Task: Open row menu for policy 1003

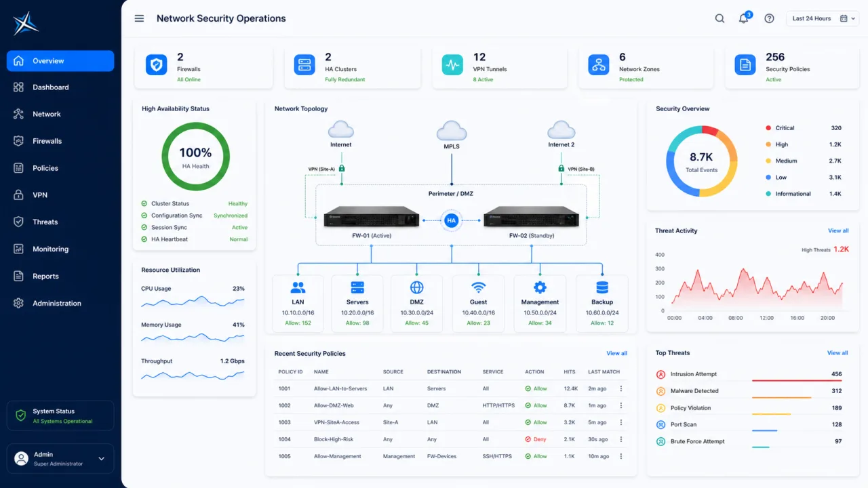Action: tap(620, 422)
